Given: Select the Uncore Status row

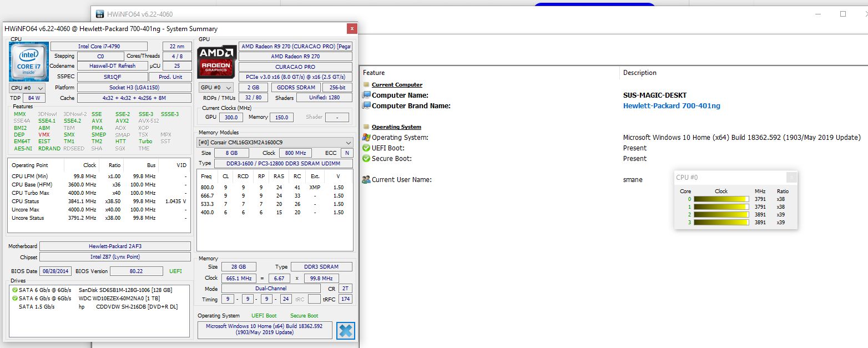Looking at the screenshot, I should pos(99,218).
